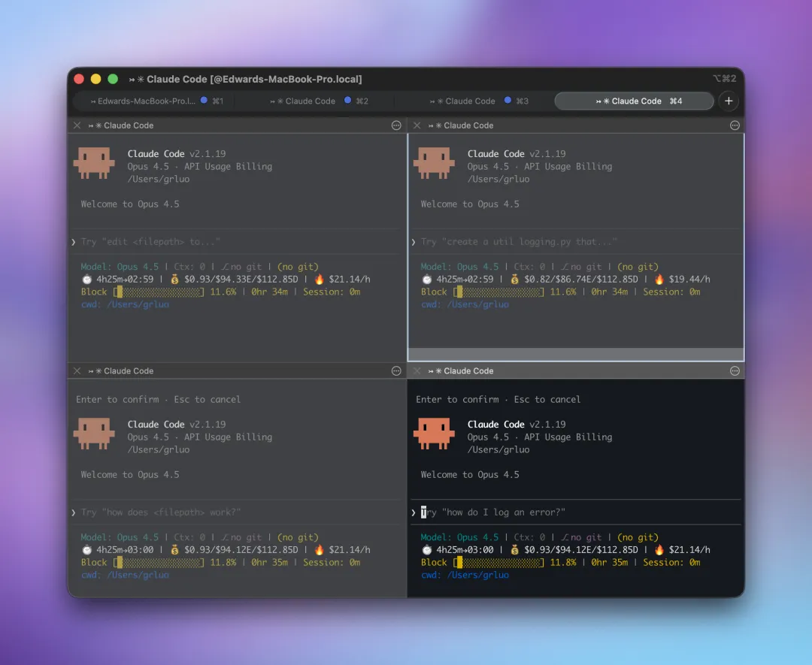
Task: Close the top-left Claude Code pane
Action: (x=77, y=125)
